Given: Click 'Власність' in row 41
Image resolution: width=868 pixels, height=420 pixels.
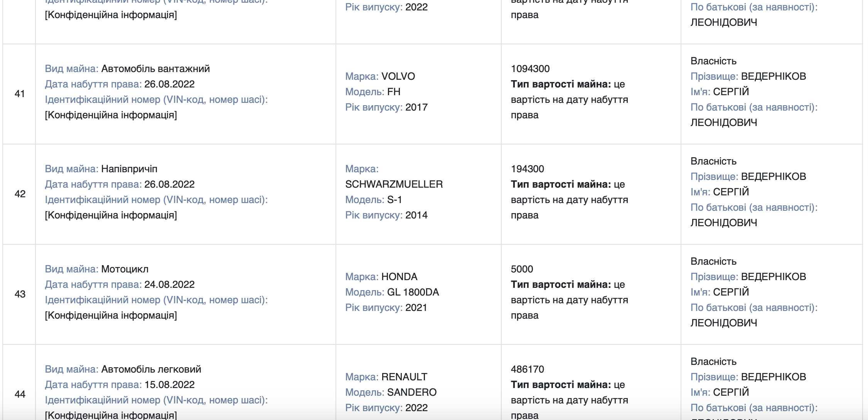Looking at the screenshot, I should (x=713, y=61).
